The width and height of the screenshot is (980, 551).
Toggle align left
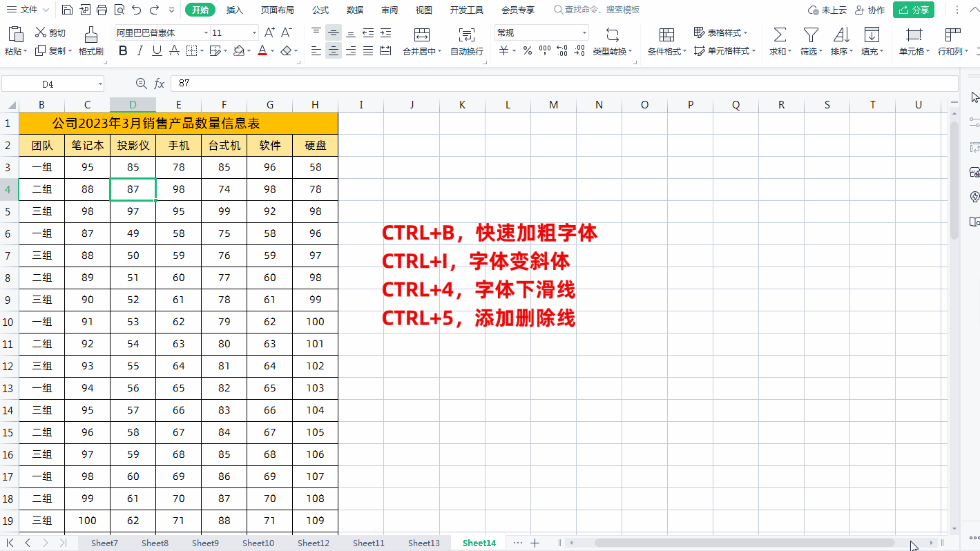316,50
